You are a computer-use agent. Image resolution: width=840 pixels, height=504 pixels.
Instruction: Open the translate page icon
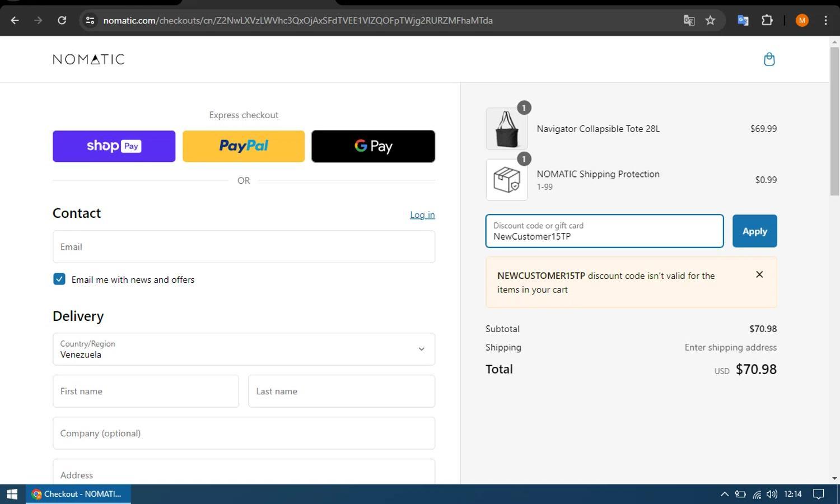click(x=689, y=21)
